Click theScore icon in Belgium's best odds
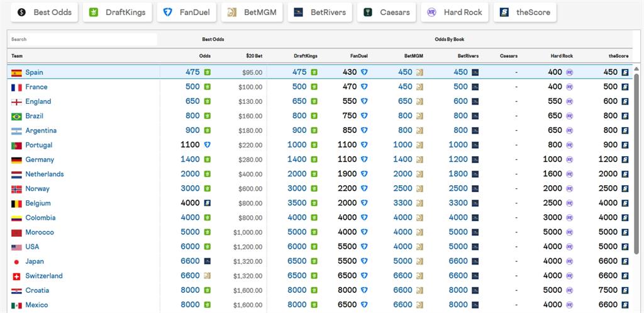The width and height of the screenshot is (644, 313). pos(208,203)
